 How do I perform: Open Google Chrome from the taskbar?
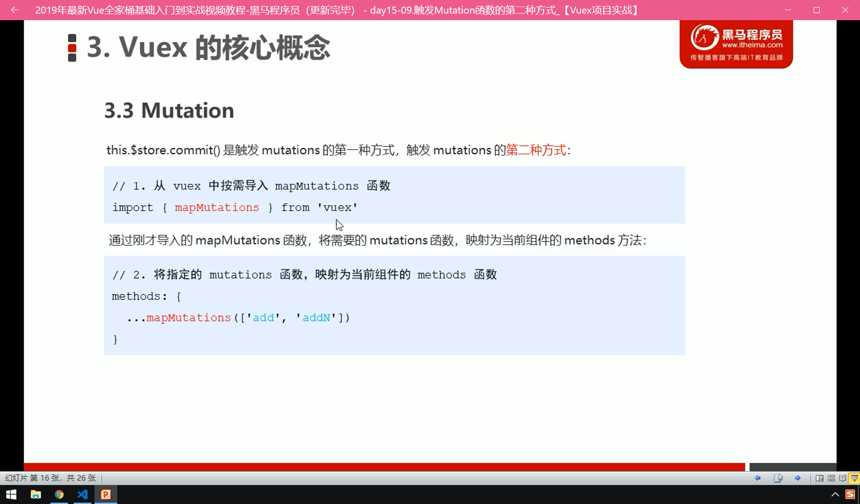(x=59, y=494)
